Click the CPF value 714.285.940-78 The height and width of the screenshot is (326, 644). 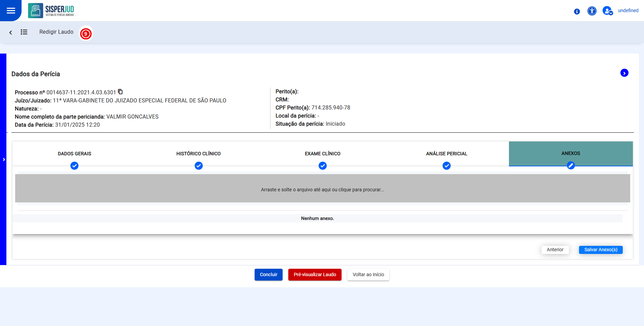331,107
